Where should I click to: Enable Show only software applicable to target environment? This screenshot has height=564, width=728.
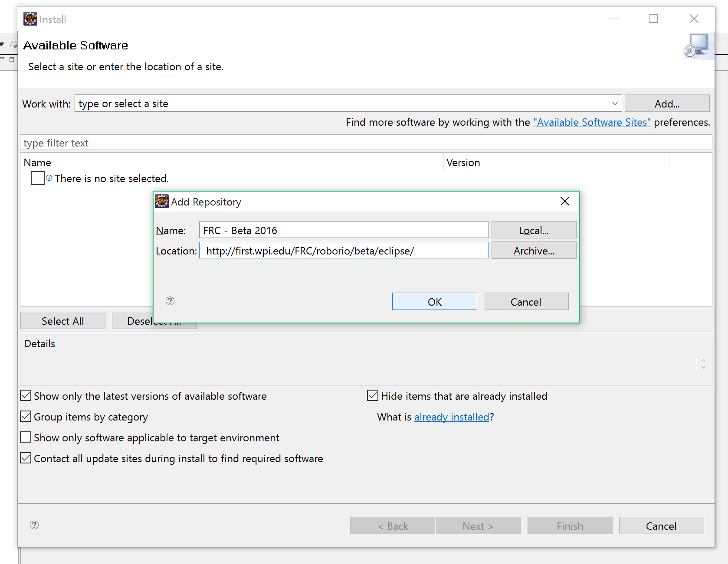click(26, 437)
